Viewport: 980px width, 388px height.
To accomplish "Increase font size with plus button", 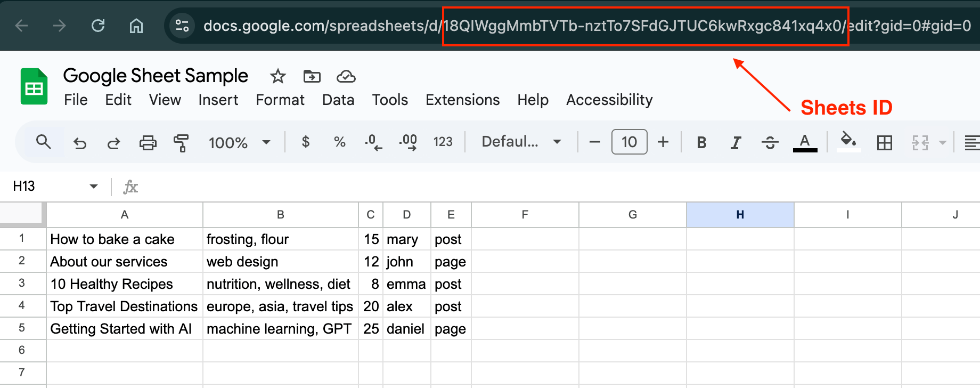I will click(663, 142).
